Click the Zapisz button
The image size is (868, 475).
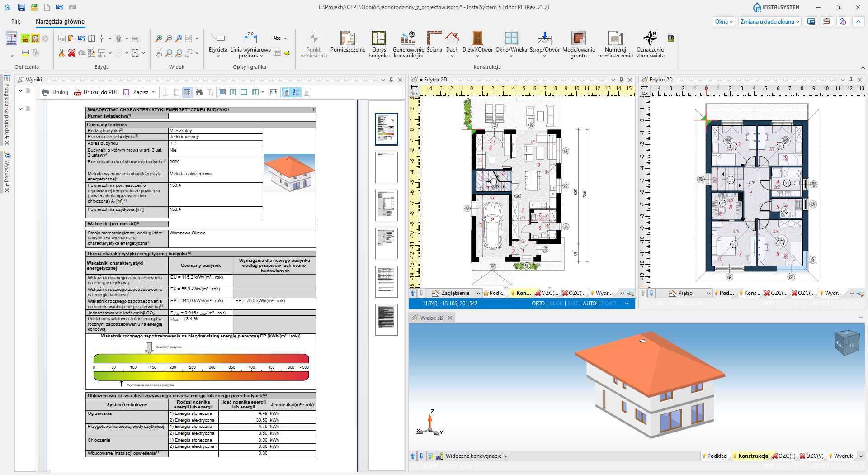136,92
